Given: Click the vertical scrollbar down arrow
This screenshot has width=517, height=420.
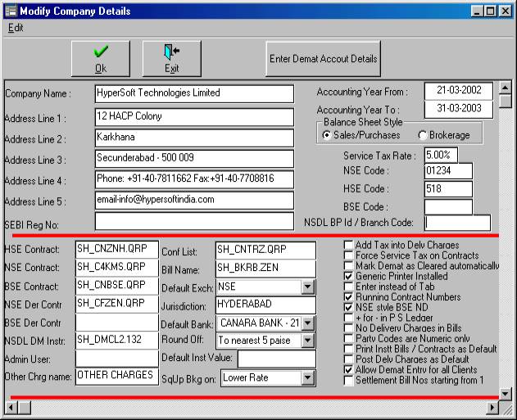Looking at the screenshot, I should coord(506,391).
